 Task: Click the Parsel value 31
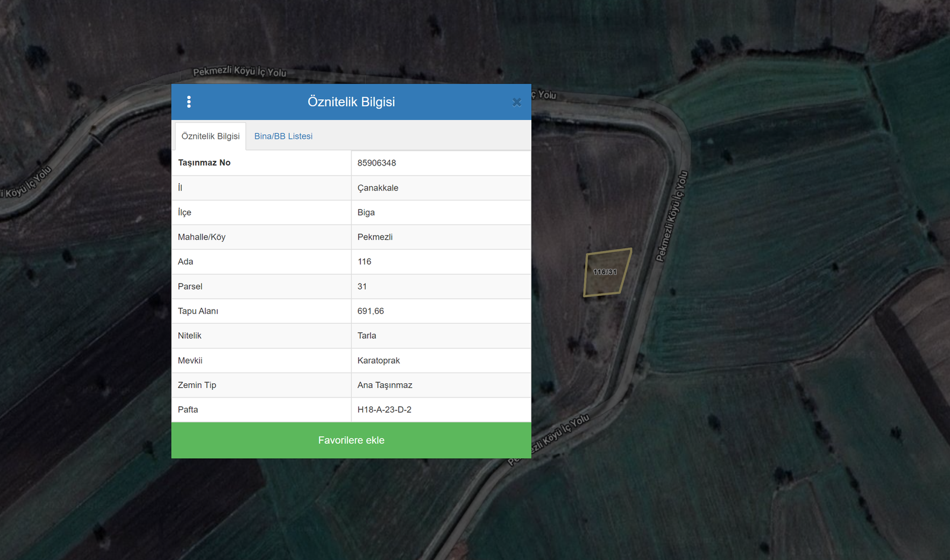coord(362,287)
